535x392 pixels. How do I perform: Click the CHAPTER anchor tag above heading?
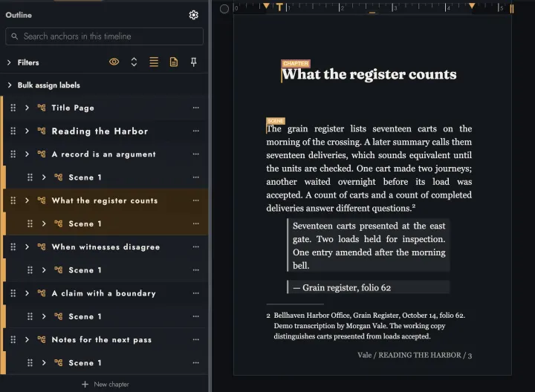click(296, 63)
